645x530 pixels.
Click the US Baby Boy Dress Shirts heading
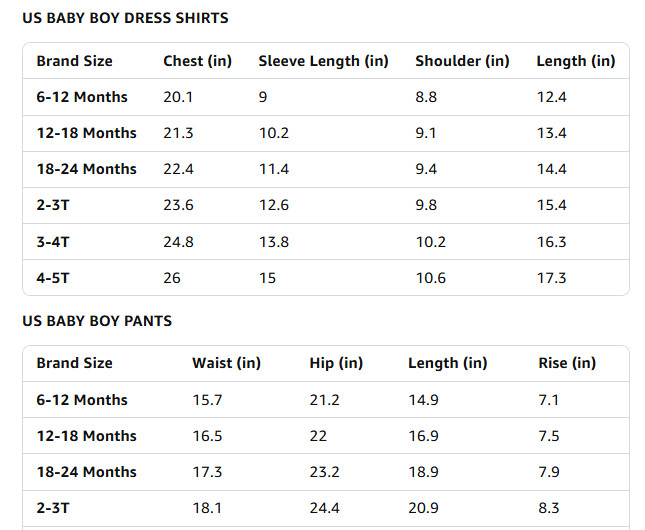click(x=125, y=18)
